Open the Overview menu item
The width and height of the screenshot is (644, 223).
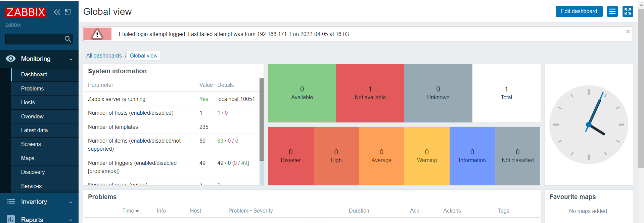[45, 116]
